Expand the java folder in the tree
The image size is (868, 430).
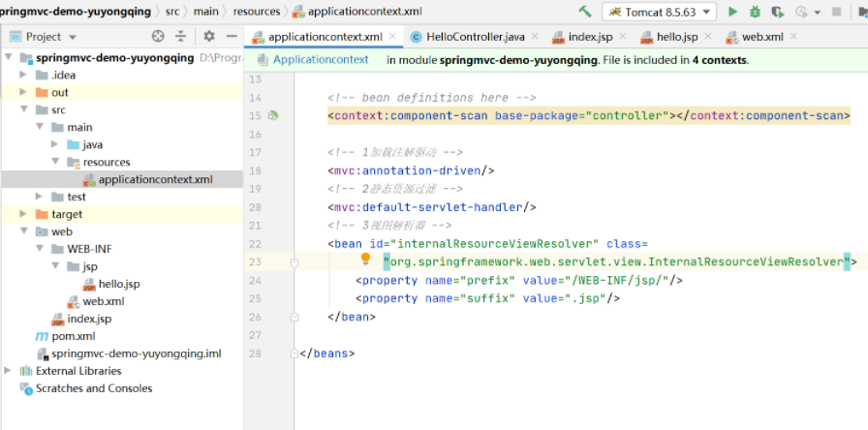(x=56, y=144)
